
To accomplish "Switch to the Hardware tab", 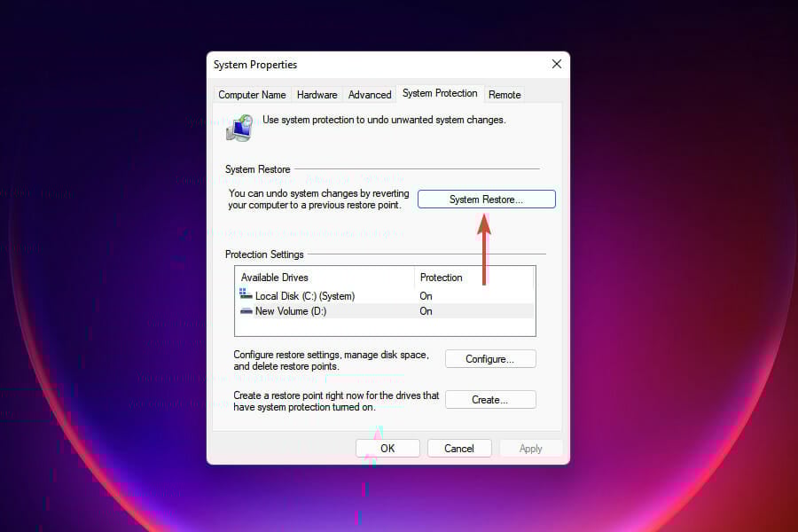I will (x=317, y=95).
